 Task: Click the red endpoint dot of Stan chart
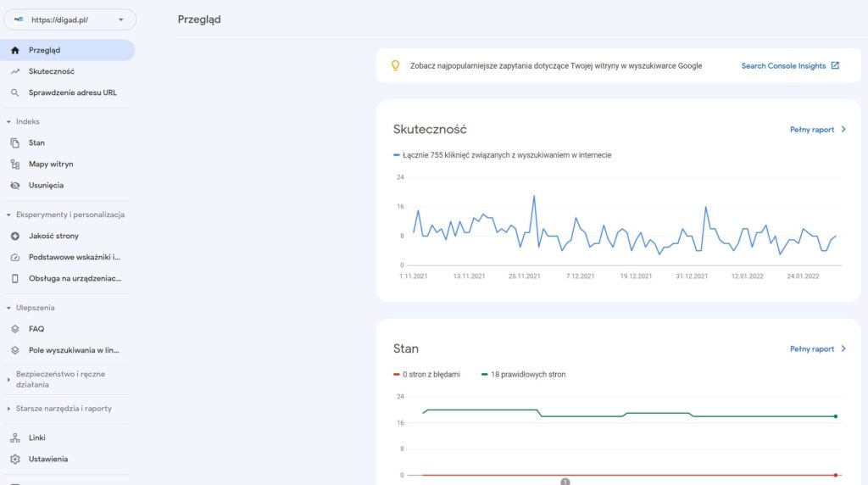tap(836, 475)
